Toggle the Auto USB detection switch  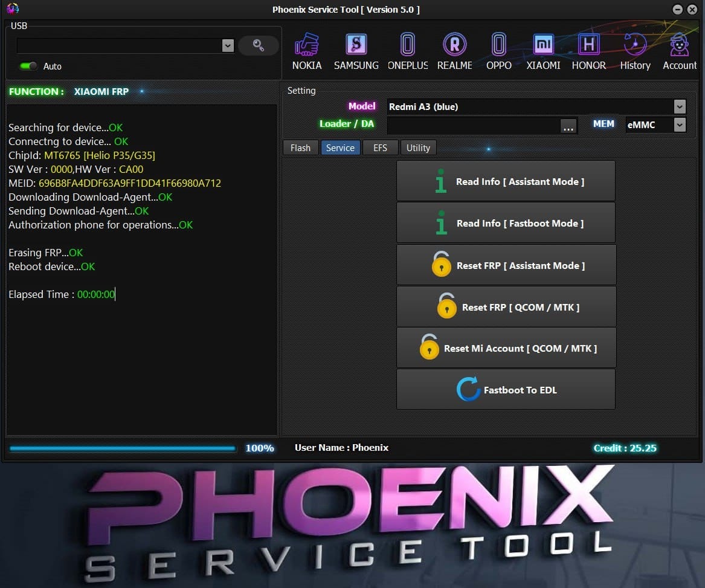point(28,66)
